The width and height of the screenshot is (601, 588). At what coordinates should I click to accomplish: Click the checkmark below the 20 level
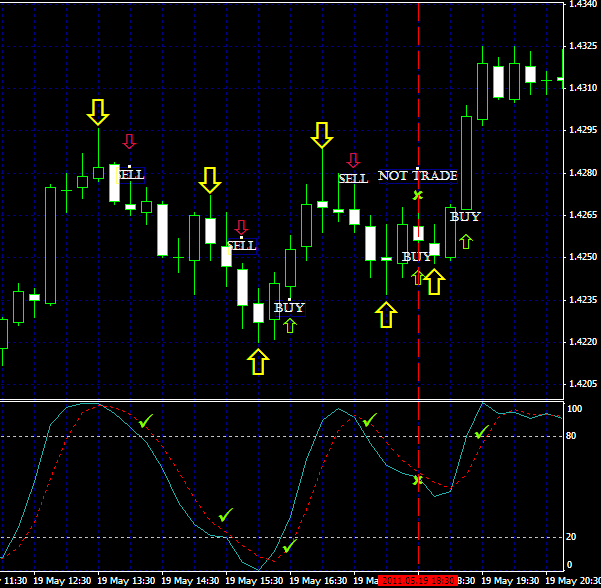click(x=290, y=546)
